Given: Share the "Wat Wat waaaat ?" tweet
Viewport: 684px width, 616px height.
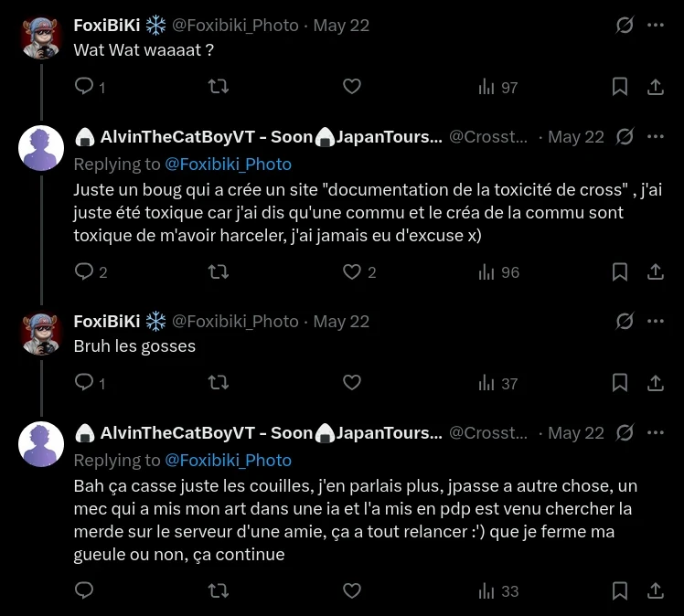Looking at the screenshot, I should [656, 87].
